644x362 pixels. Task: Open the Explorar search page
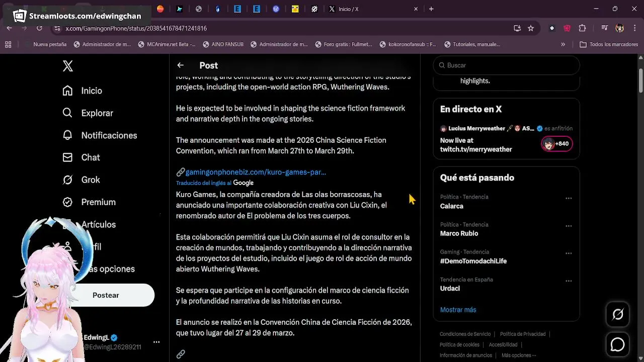click(x=88, y=113)
